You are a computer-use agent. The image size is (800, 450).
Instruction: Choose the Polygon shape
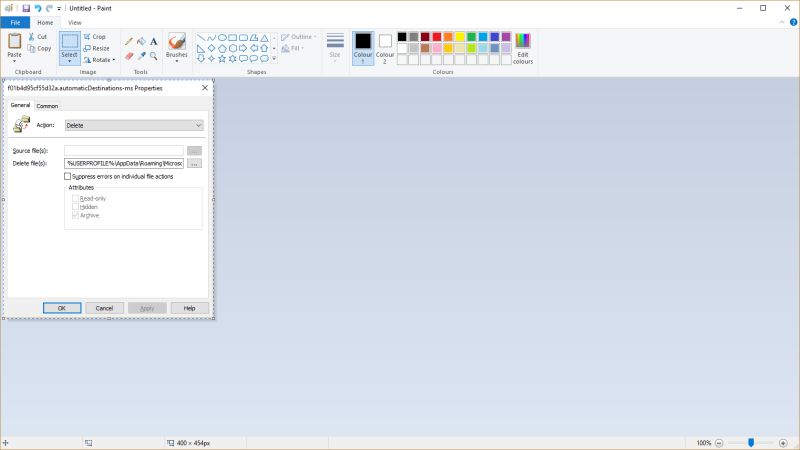pos(254,38)
